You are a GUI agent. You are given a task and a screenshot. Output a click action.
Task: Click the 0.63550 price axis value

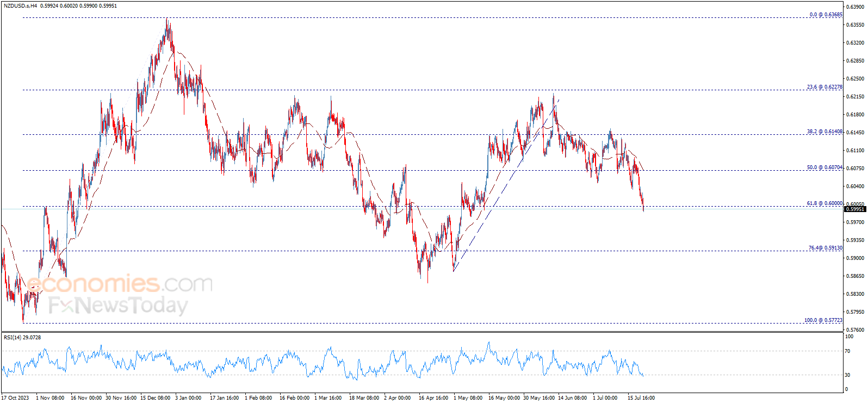pos(855,24)
